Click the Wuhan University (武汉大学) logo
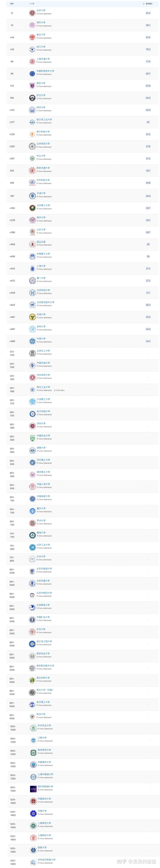 [x=32, y=98]
